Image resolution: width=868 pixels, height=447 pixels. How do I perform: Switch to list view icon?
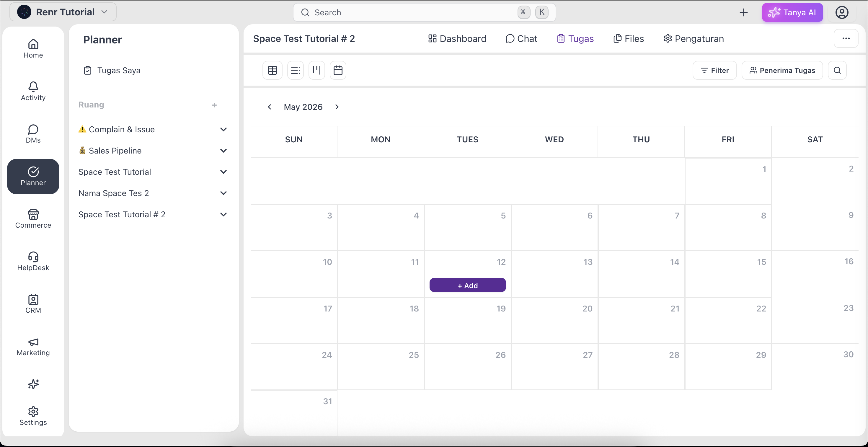pos(295,70)
